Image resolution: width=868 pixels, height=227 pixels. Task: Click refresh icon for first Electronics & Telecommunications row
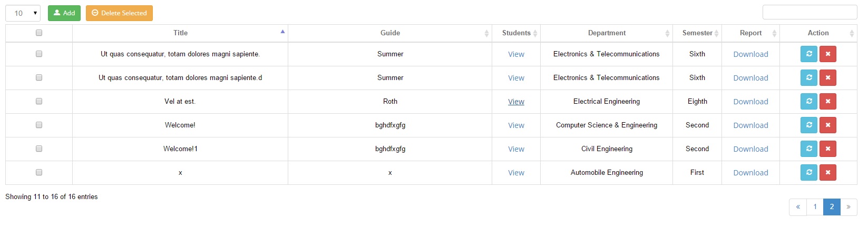click(x=809, y=54)
